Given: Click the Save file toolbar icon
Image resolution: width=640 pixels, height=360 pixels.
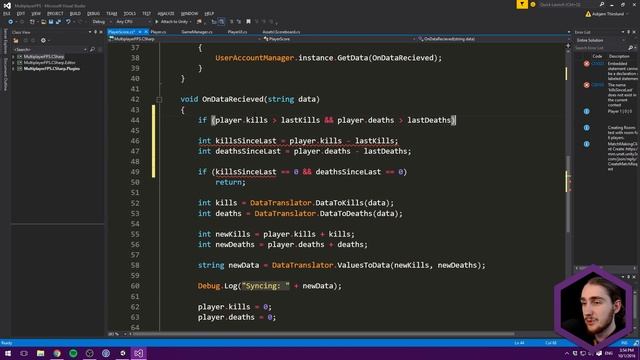Looking at the screenshot, I should 51,22.
